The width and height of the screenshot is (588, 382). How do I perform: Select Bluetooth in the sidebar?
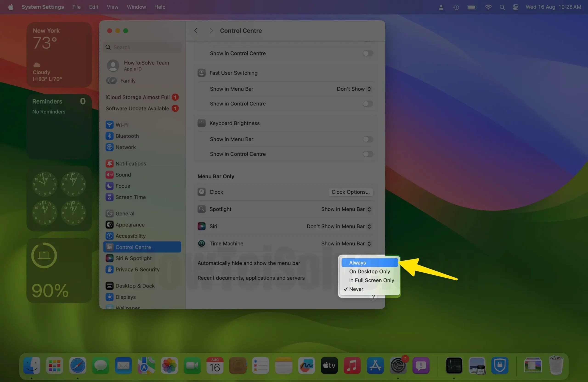pos(127,136)
